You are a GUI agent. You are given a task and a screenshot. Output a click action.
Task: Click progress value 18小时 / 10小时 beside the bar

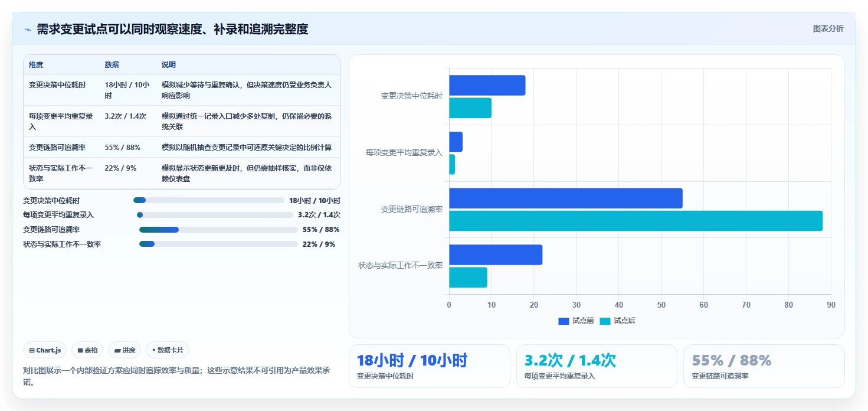pos(315,200)
